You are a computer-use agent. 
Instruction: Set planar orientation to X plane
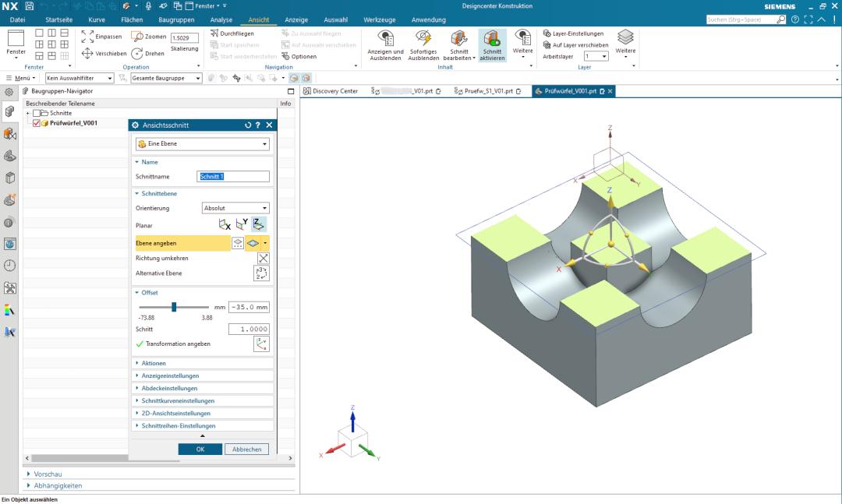[225, 224]
